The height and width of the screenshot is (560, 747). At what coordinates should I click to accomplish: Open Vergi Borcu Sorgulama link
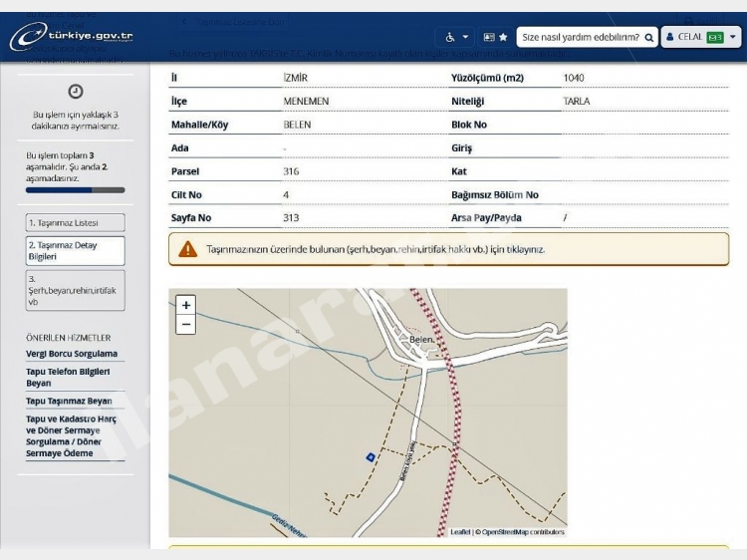(x=72, y=354)
